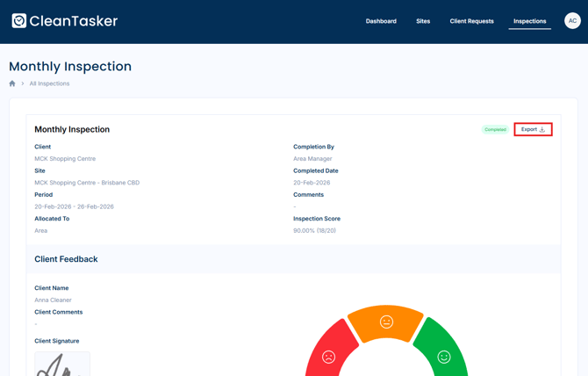
Task: Click the breadcrumb chevron separator
Action: click(23, 83)
